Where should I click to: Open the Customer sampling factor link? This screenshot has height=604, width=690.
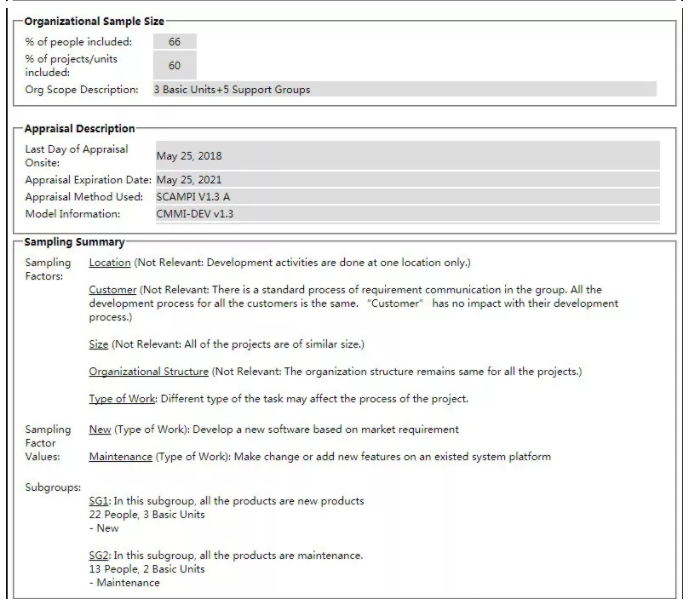(x=113, y=290)
